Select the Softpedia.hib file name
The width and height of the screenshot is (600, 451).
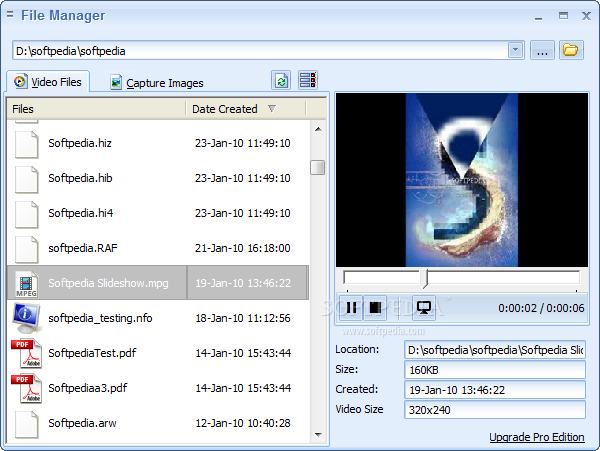click(80, 178)
